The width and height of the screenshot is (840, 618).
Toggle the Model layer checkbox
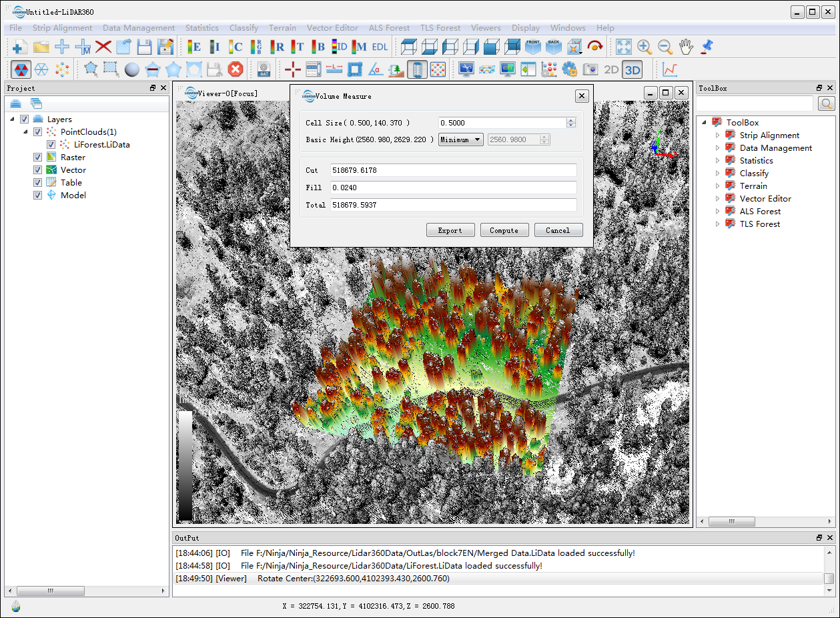coord(37,196)
